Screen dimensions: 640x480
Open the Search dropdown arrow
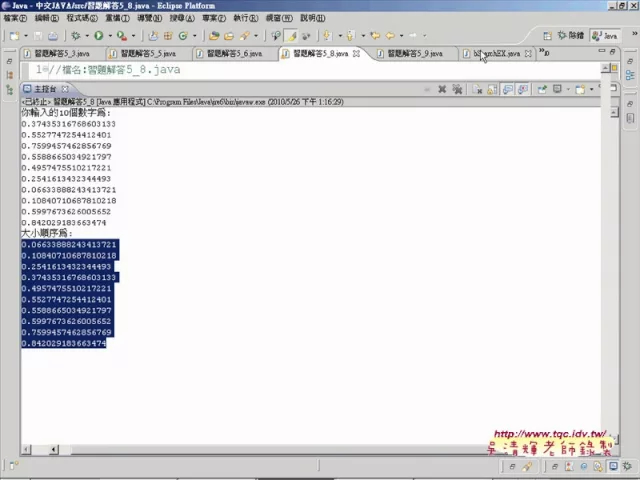256,36
